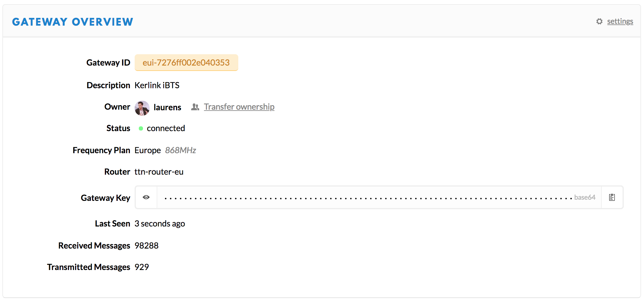
Task: Click the people icon beside Transfer ownership
Action: pyautogui.click(x=195, y=107)
